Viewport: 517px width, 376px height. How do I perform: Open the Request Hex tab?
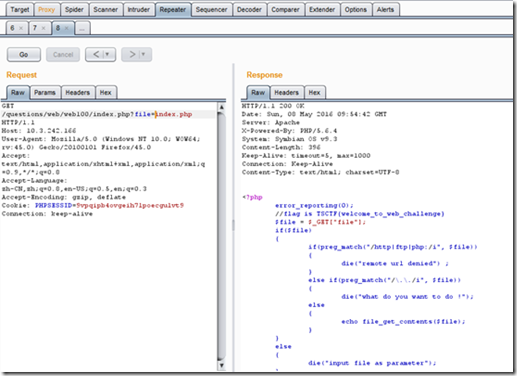[x=106, y=93]
